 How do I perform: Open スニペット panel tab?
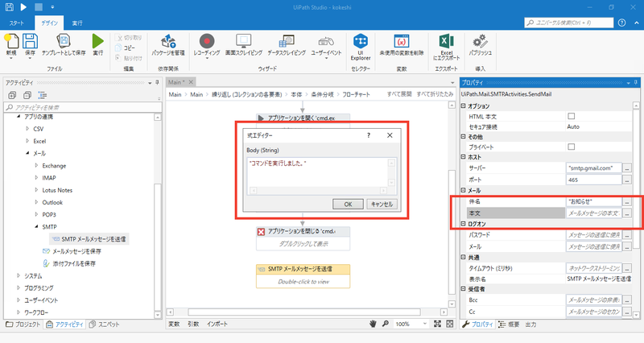click(105, 324)
